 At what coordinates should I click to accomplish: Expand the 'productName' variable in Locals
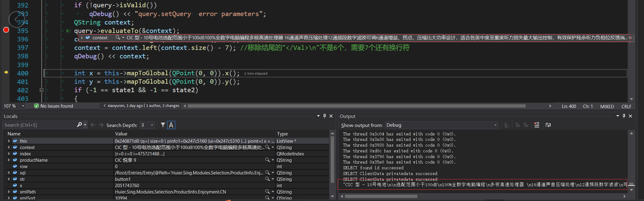[x=9, y=160]
